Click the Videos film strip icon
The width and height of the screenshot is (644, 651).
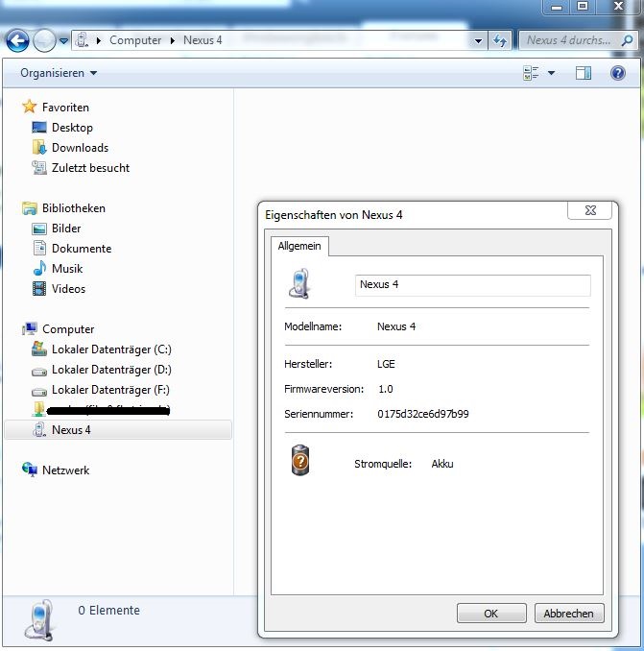pyautogui.click(x=39, y=289)
